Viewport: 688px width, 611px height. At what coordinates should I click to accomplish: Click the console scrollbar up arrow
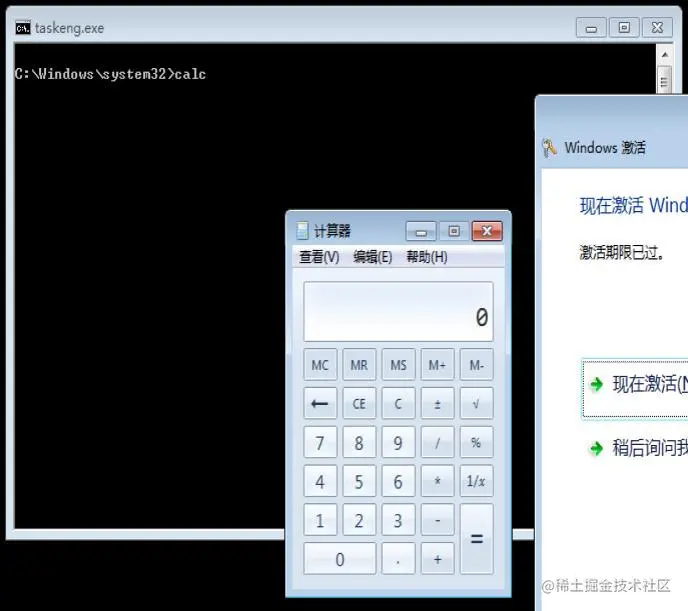665,55
